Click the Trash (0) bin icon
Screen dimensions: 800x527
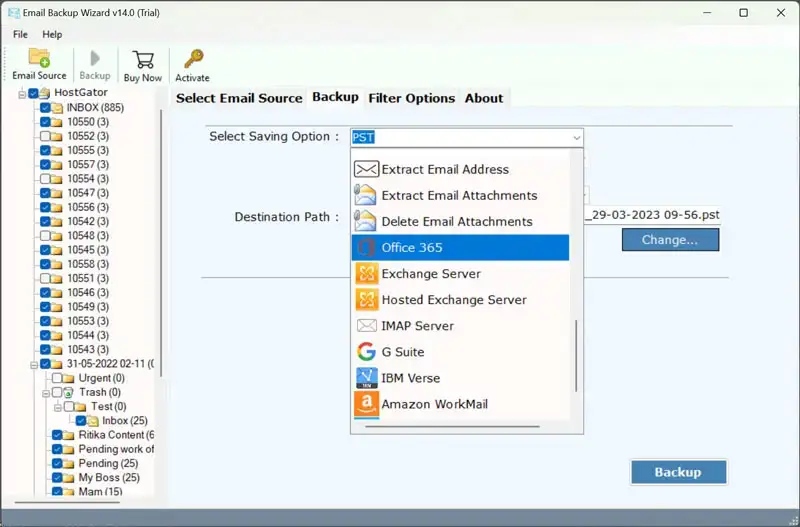[x=68, y=392]
